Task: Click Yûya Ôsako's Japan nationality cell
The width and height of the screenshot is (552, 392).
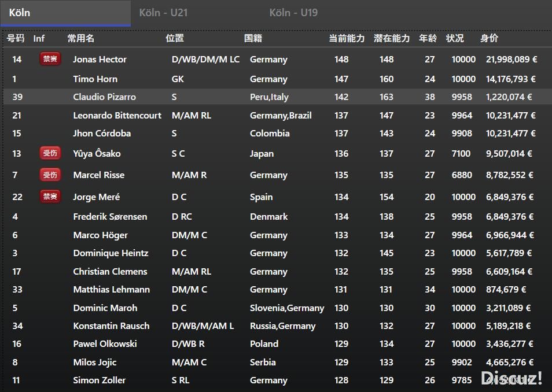Action: coord(262,154)
